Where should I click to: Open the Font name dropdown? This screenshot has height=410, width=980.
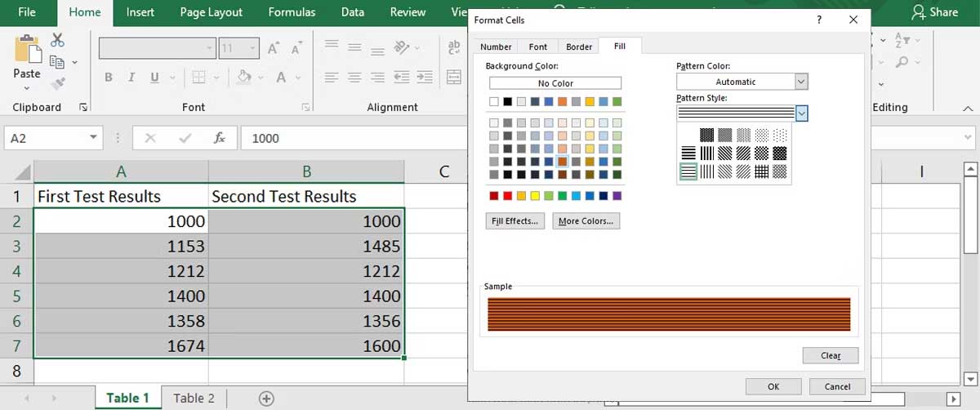tap(209, 48)
